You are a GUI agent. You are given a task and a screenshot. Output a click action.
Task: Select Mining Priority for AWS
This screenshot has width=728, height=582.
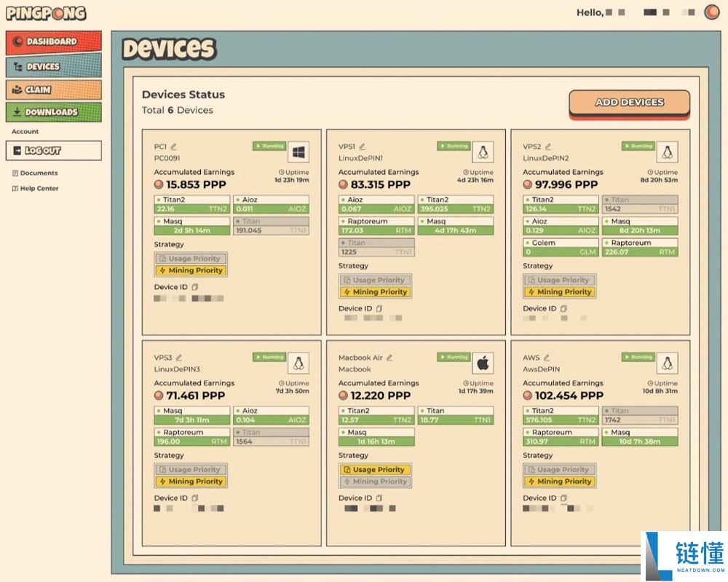point(559,481)
